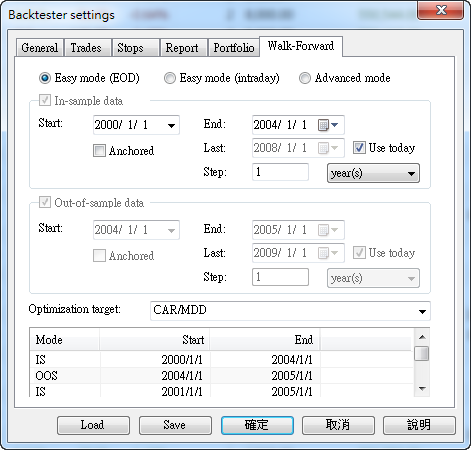Open calendar for Out-of-sample Last date
This screenshot has width=471, height=450.
[328, 253]
